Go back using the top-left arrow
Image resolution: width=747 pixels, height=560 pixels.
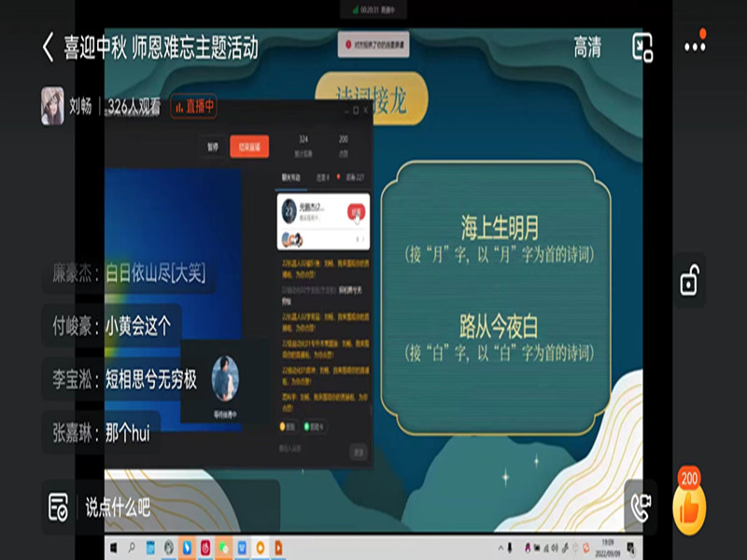point(48,48)
